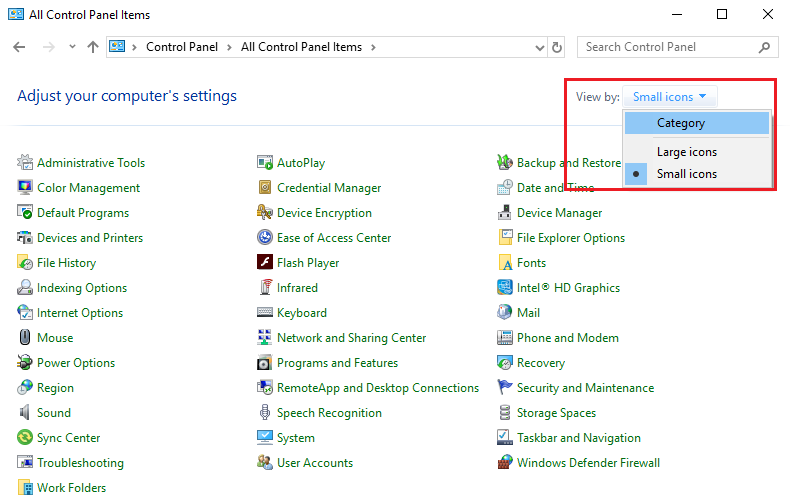Viewport: 790px width, 504px height.
Task: Expand the chevron after Control Panel breadcrumb
Action: [229, 47]
